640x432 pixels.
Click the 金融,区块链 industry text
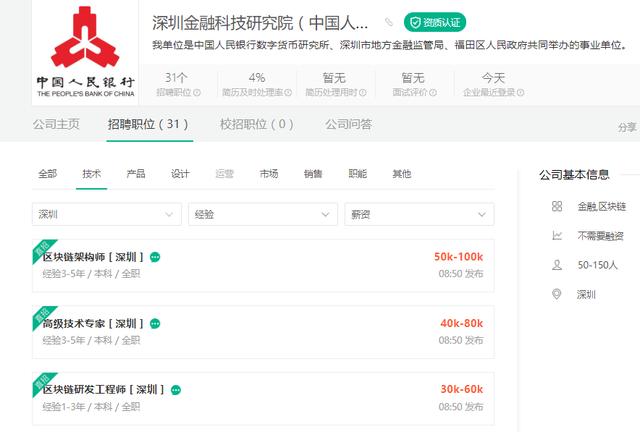pyautogui.click(x=602, y=207)
